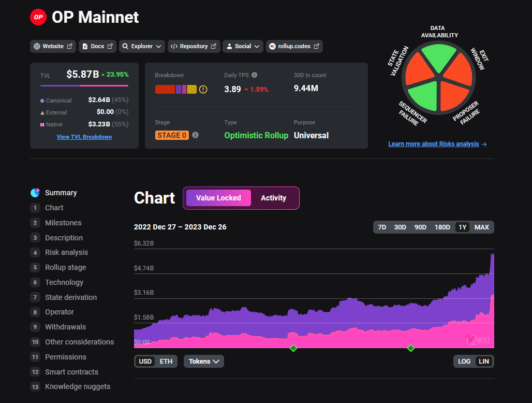The height and width of the screenshot is (403, 532).
Task: Click the magnifier icon on Explorer button
Action: click(x=125, y=46)
